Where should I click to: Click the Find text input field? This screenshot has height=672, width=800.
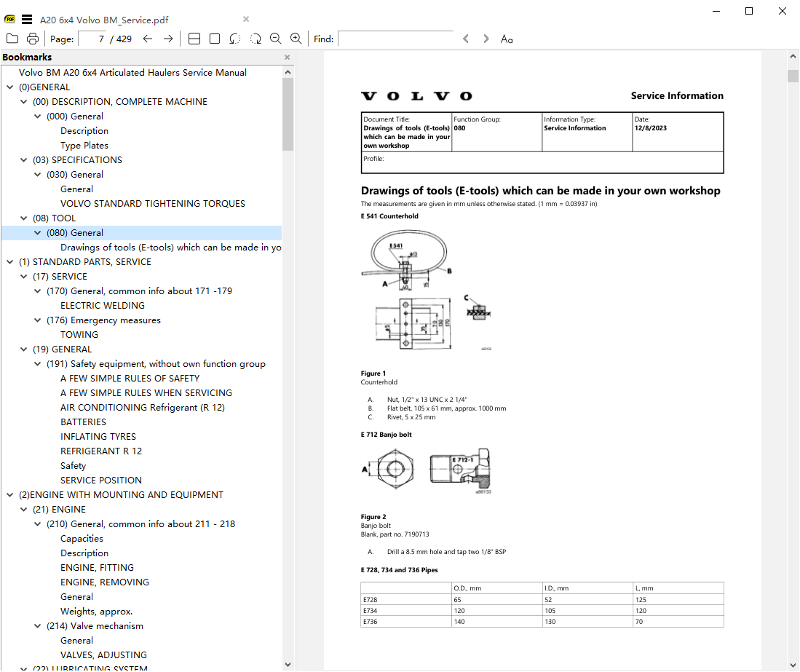click(396, 39)
